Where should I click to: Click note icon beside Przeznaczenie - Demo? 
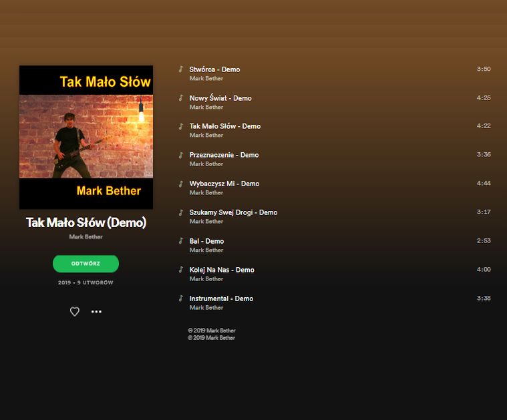coord(180,155)
